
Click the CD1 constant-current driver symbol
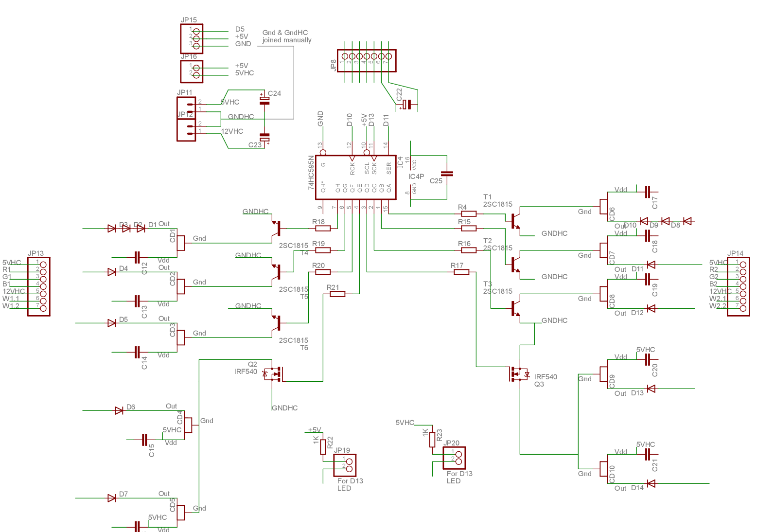[181, 243]
